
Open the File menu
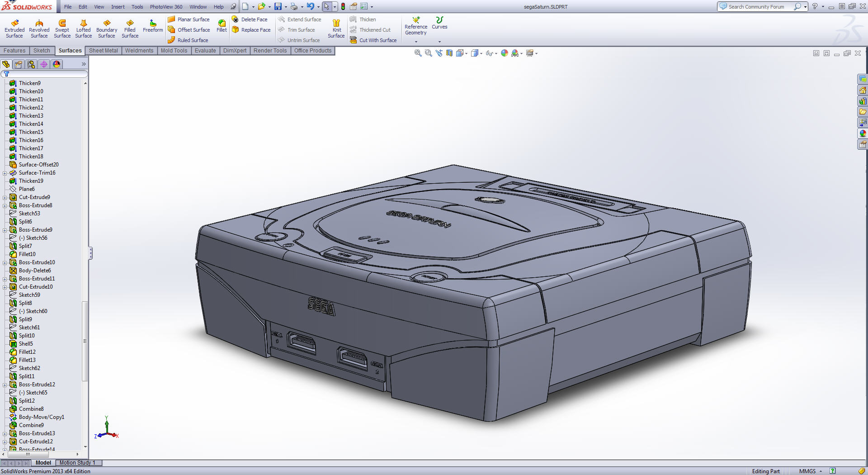[x=68, y=7]
